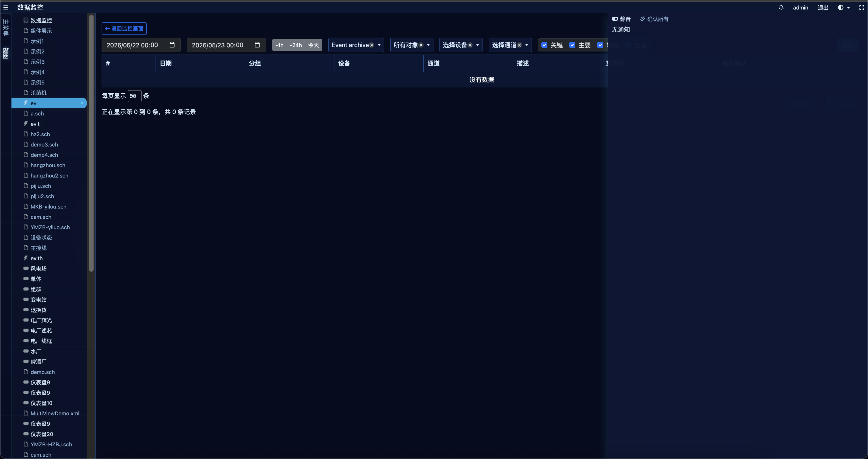
Task: Toggle the 关键 severity checkbox
Action: point(544,45)
